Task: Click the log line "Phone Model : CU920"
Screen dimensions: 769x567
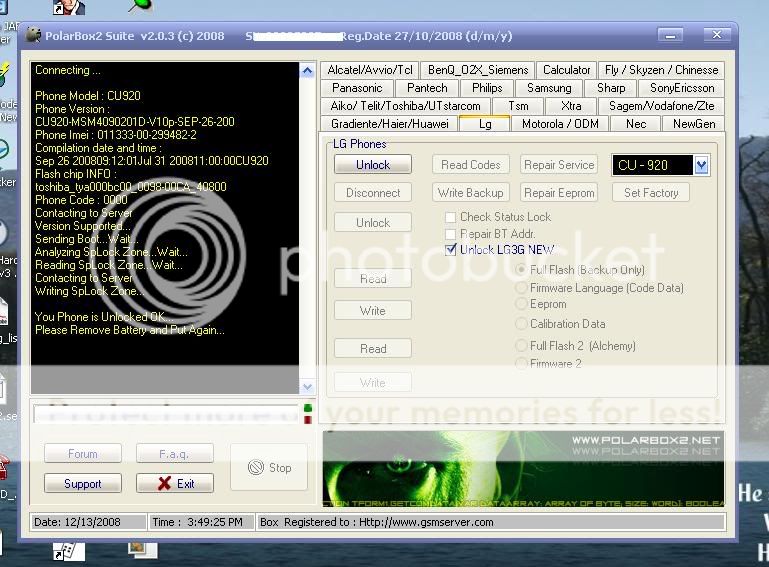Action: click(87, 96)
